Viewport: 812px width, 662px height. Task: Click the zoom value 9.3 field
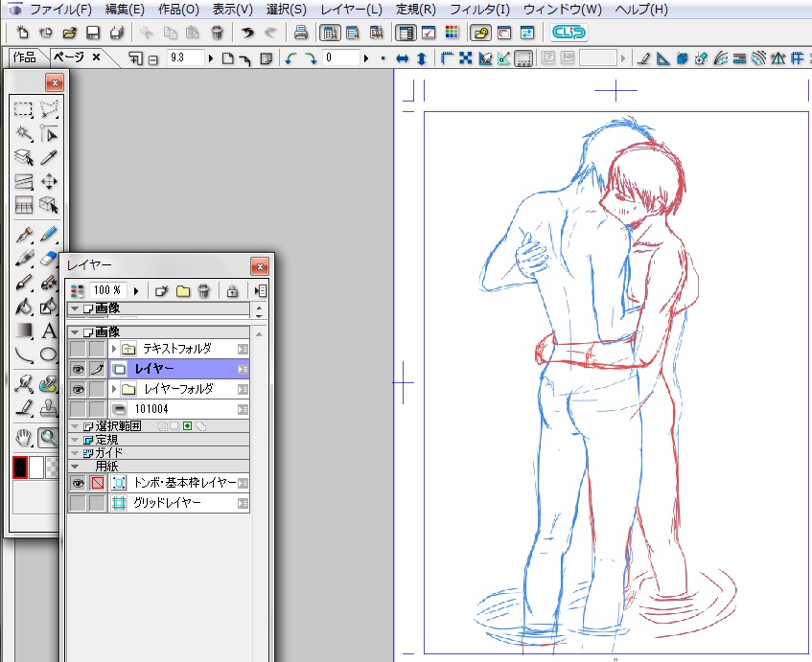[x=185, y=57]
